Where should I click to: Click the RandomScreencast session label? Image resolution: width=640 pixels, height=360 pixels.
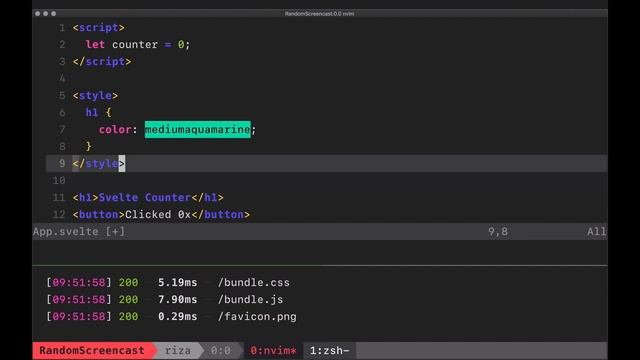click(92, 351)
